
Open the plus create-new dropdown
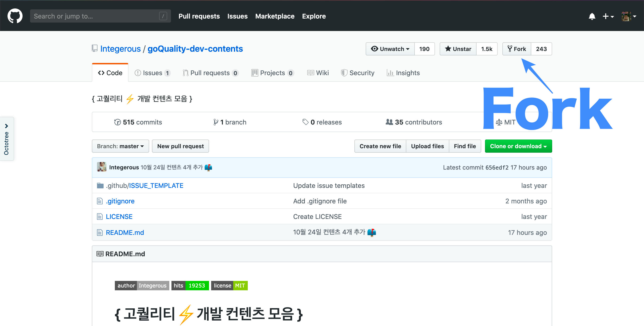(x=608, y=16)
